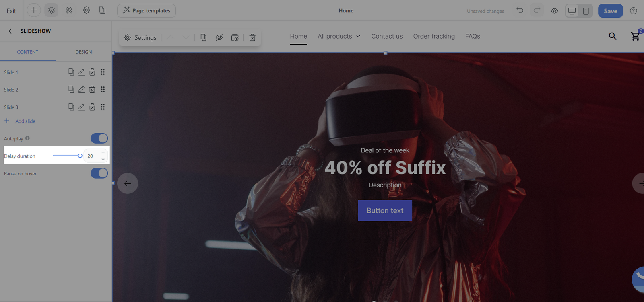Open the shopping cart icon
This screenshot has width=644, height=302.
click(636, 36)
